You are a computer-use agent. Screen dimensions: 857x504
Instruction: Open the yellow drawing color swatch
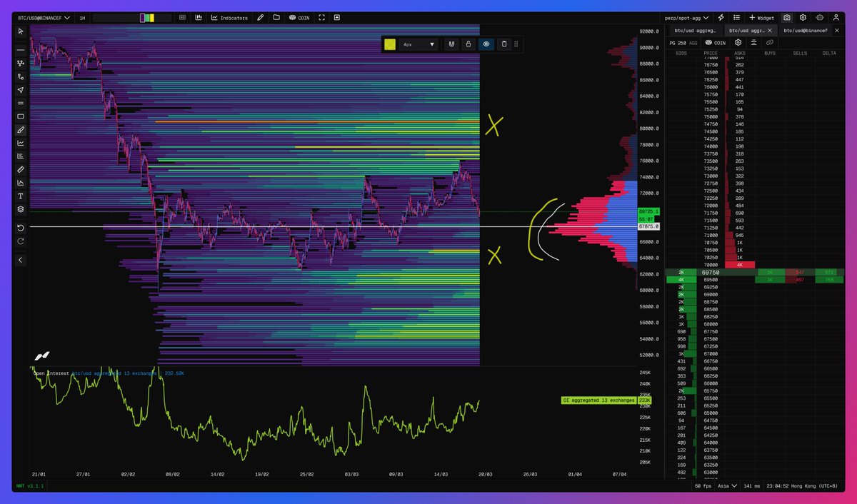(x=389, y=44)
